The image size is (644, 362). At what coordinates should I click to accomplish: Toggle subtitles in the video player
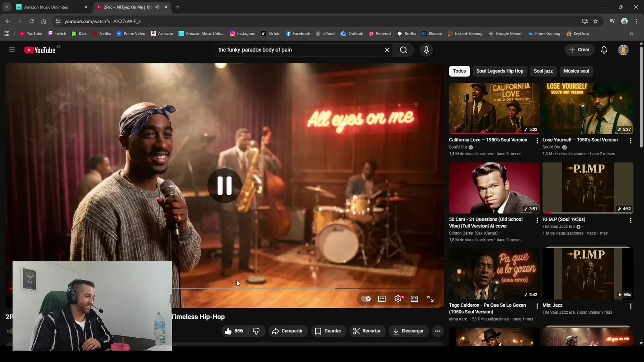point(382,299)
